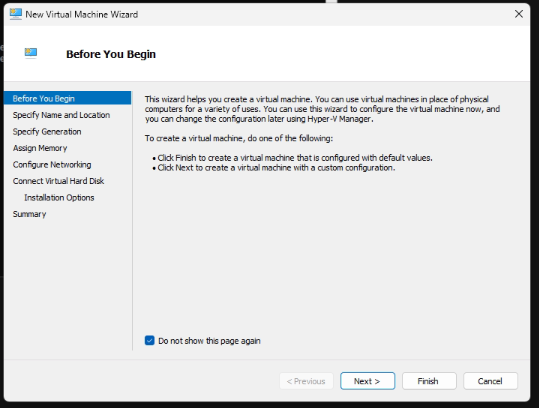This screenshot has width=539, height=408.
Task: Jump to Configure Networking step
Action: click(52, 165)
